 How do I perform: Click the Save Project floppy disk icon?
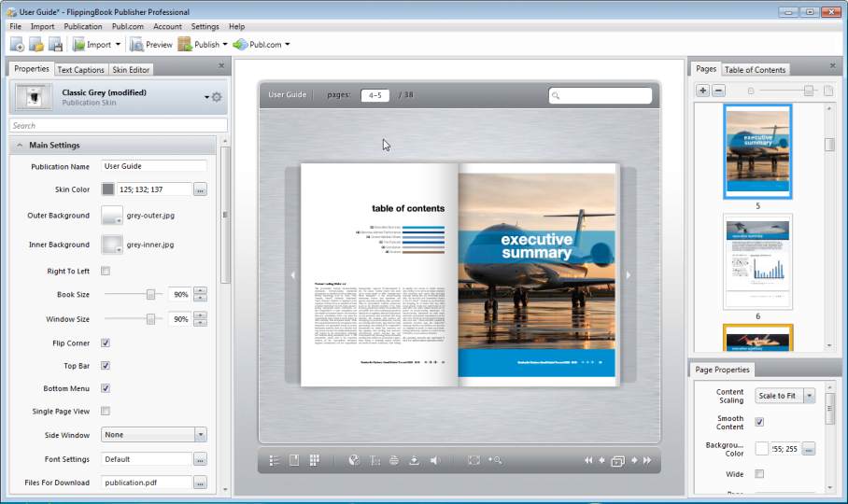(x=55, y=45)
